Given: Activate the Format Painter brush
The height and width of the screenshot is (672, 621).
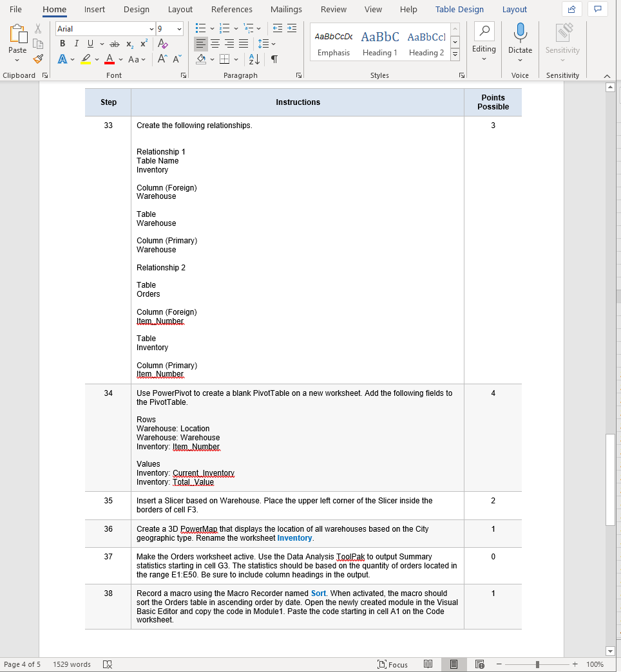Looking at the screenshot, I should pos(38,59).
